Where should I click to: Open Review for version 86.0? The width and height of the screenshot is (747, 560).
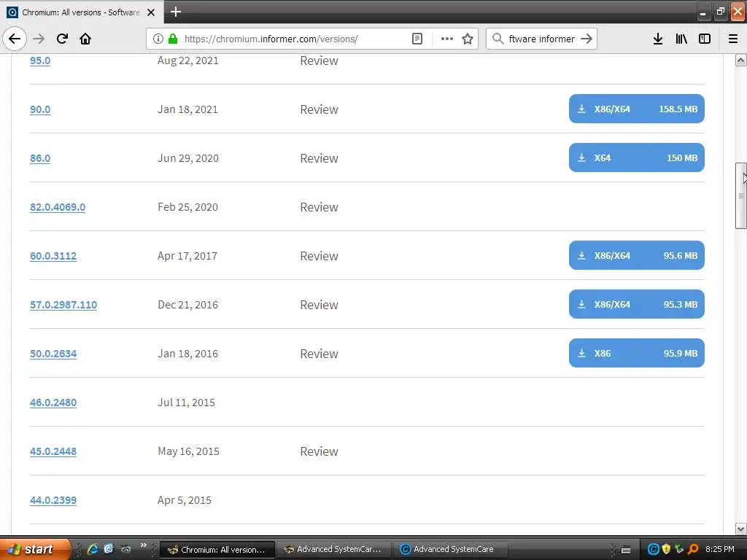(320, 158)
